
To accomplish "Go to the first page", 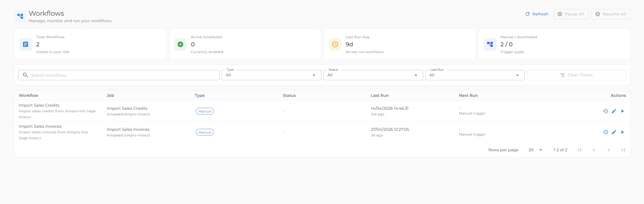I will (580, 150).
